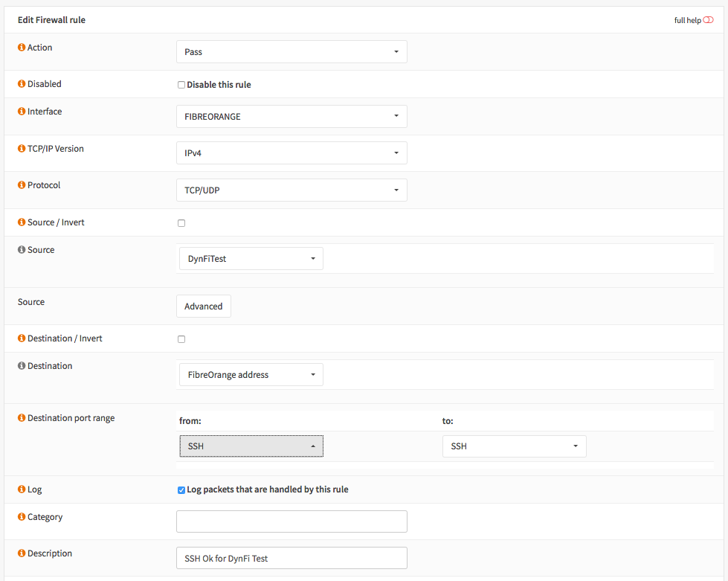The height and width of the screenshot is (581, 728).
Task: Click the info icon beside Interface
Action: (22, 112)
